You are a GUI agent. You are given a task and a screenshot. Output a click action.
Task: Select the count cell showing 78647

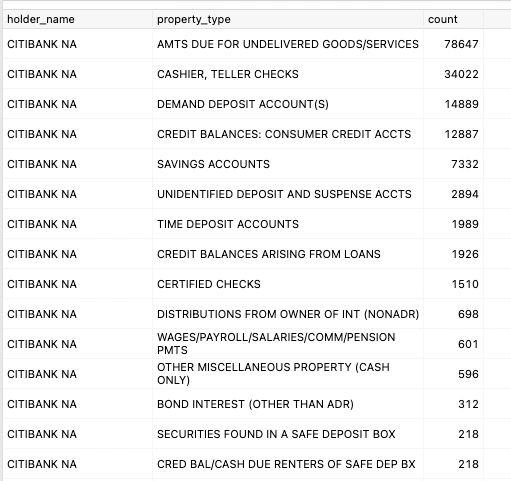pos(453,44)
